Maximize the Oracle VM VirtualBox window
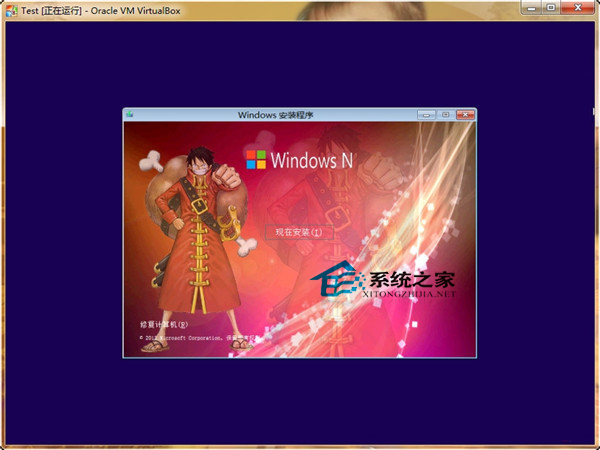 [x=551, y=8]
